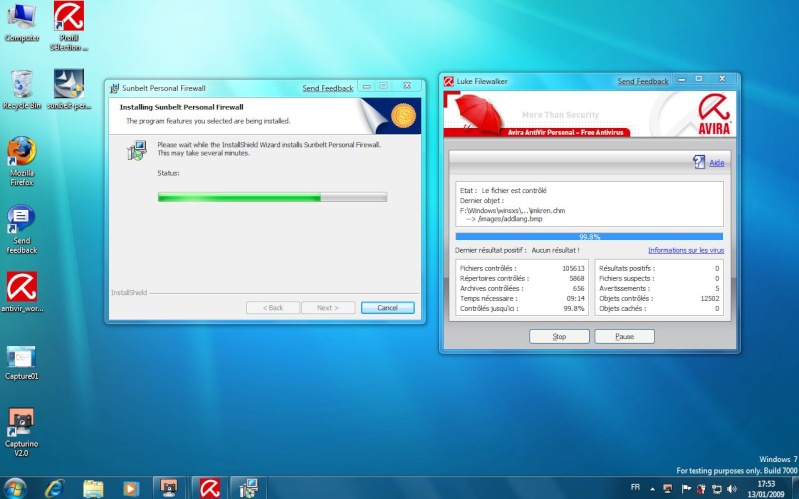The width and height of the screenshot is (799, 499).
Task: Click the Temps nécessaire value 09:14
Action: pyautogui.click(x=575, y=299)
